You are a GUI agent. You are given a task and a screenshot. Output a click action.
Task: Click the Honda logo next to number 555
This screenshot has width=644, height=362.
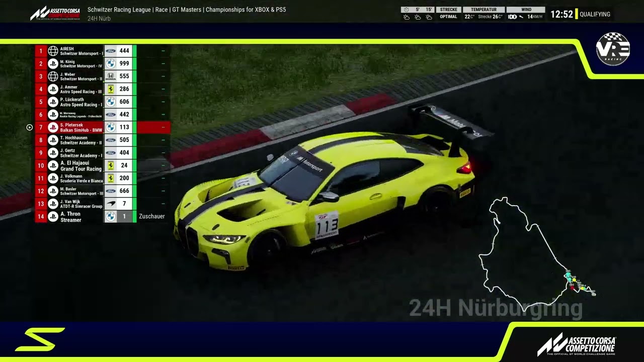pos(111,76)
